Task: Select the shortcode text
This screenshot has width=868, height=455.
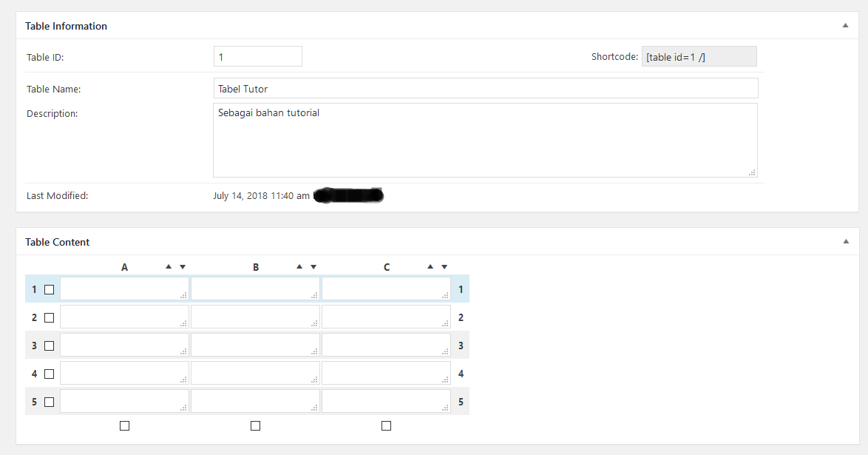Action: tap(698, 56)
